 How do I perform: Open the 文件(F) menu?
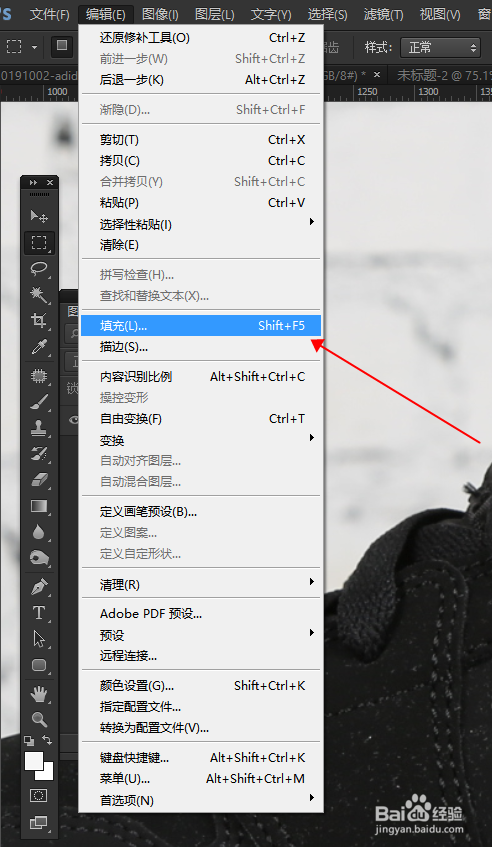50,15
